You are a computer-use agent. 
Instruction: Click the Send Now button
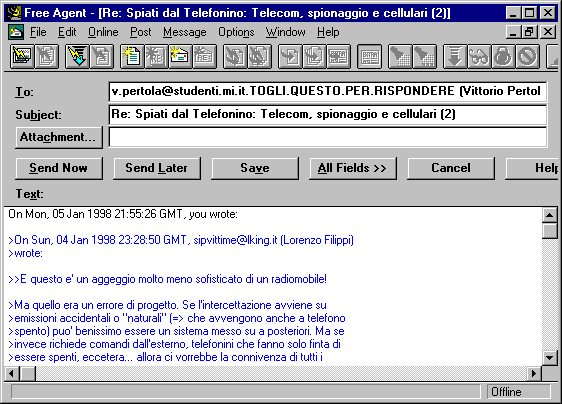(59, 168)
